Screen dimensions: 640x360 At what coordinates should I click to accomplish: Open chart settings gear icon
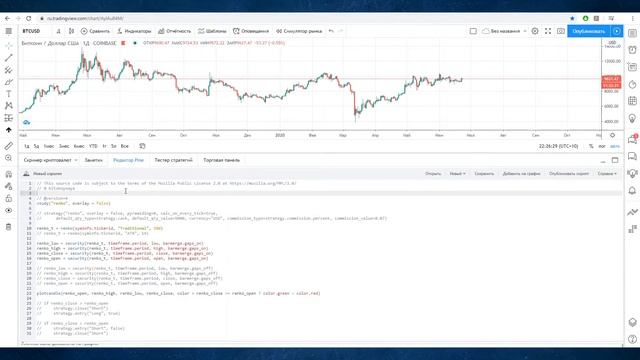(535, 31)
